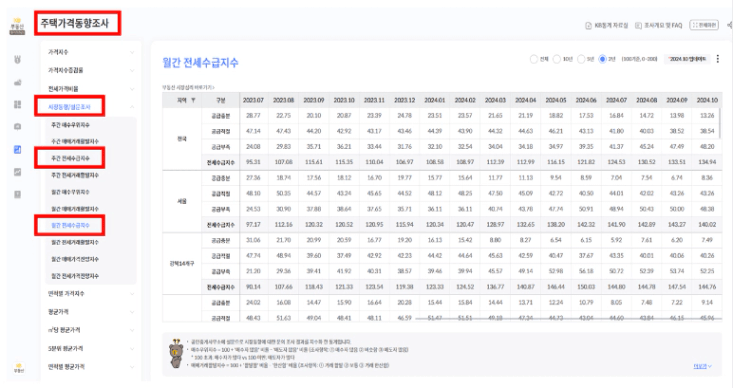Click the 144.76 cell in 강북14개구 row

(x=707, y=287)
